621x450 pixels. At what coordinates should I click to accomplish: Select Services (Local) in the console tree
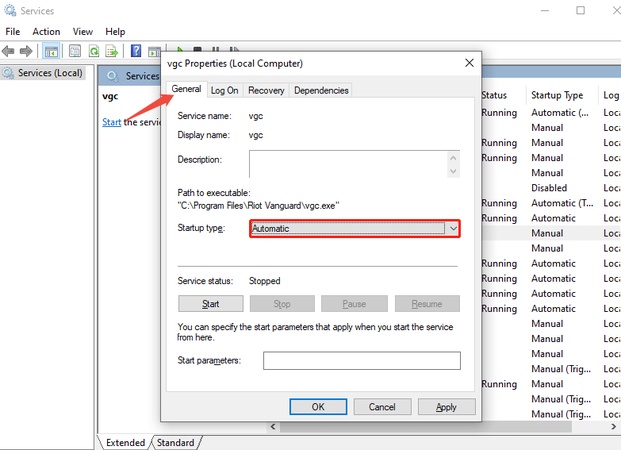tap(43, 73)
